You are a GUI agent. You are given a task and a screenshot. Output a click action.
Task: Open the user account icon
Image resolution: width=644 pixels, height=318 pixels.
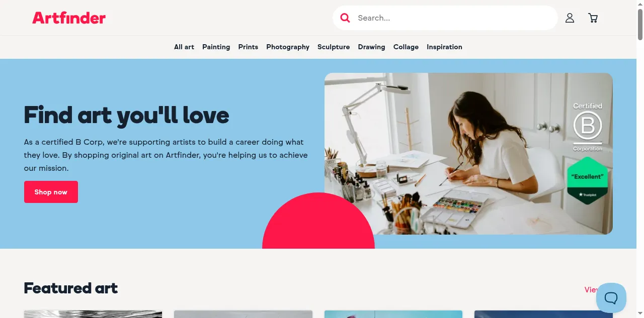[x=570, y=18]
